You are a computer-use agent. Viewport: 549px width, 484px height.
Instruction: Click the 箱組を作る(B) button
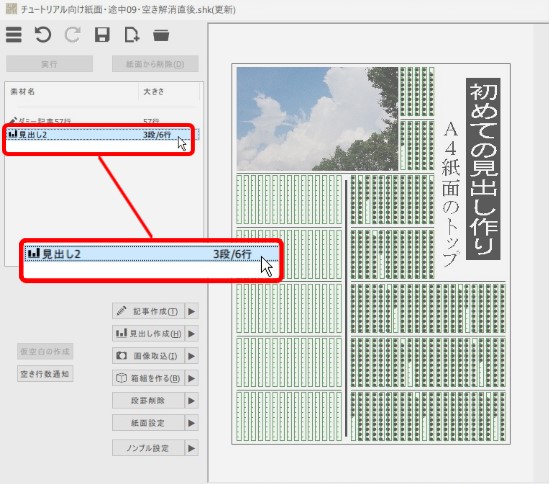click(148, 378)
